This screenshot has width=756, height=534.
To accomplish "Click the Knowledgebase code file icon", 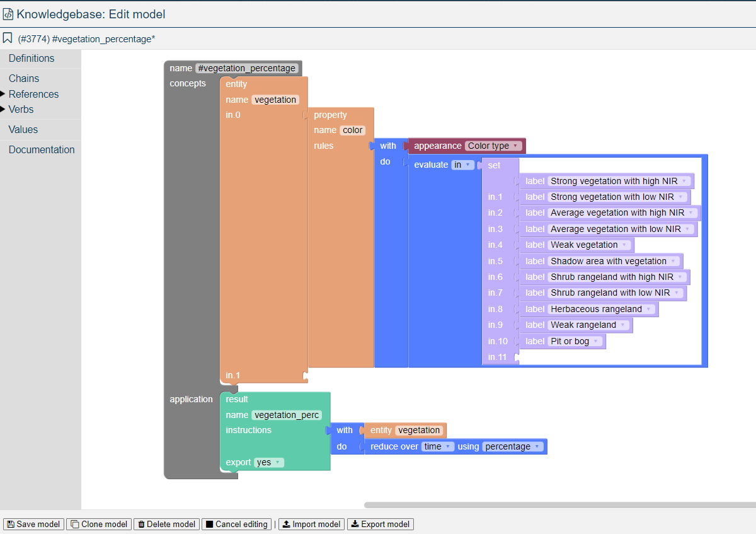I will [x=8, y=14].
